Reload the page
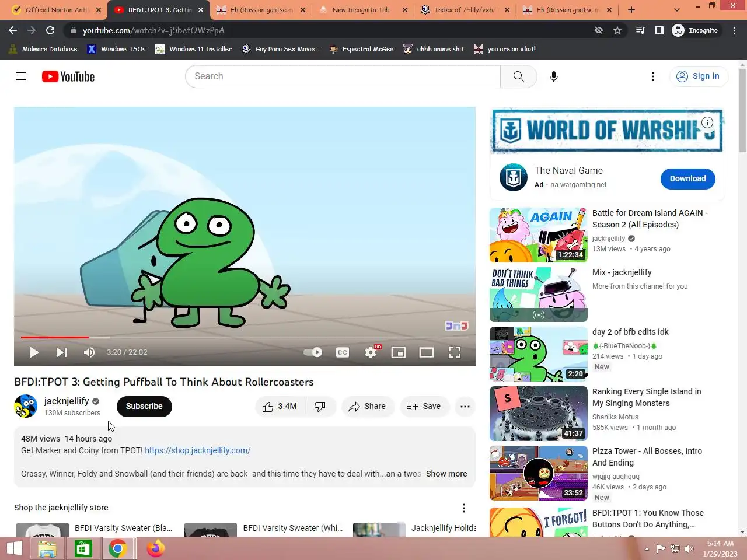 50,30
